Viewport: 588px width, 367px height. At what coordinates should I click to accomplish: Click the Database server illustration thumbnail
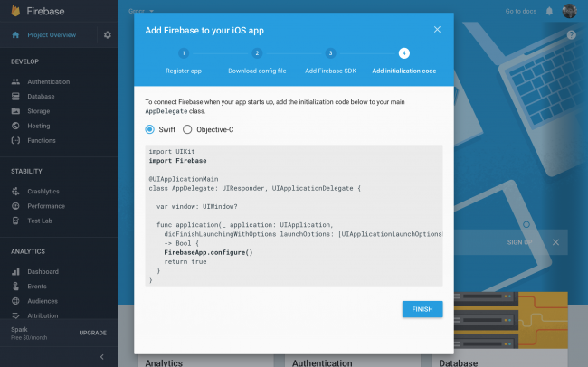point(511,321)
